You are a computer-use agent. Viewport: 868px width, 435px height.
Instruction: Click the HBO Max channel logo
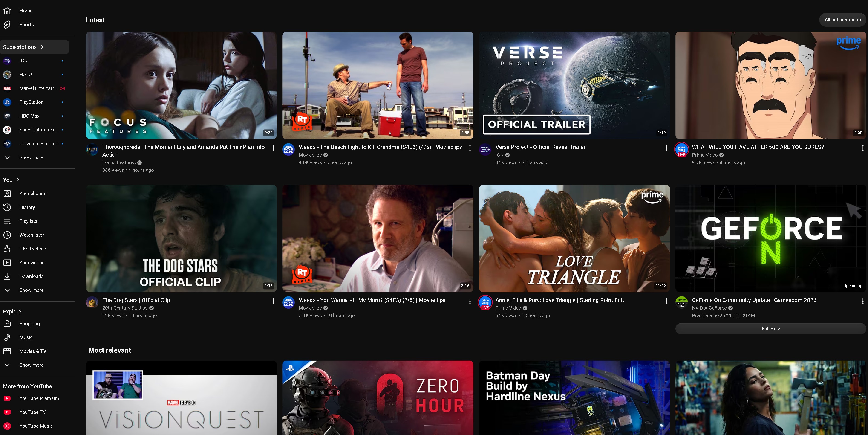click(7, 116)
